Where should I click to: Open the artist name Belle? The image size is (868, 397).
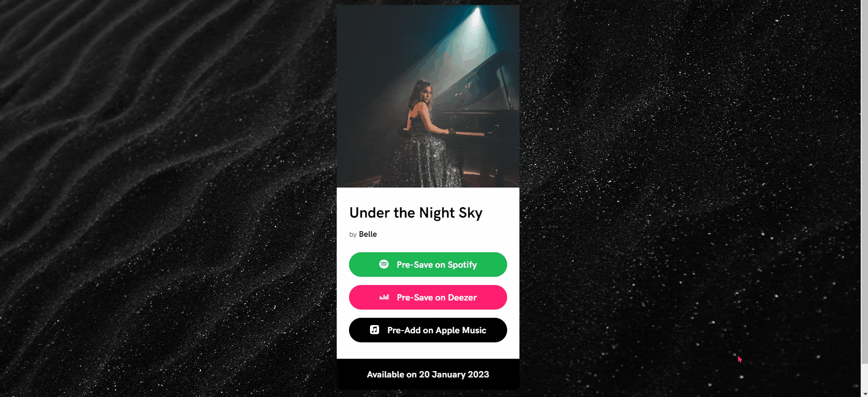pyautogui.click(x=368, y=234)
